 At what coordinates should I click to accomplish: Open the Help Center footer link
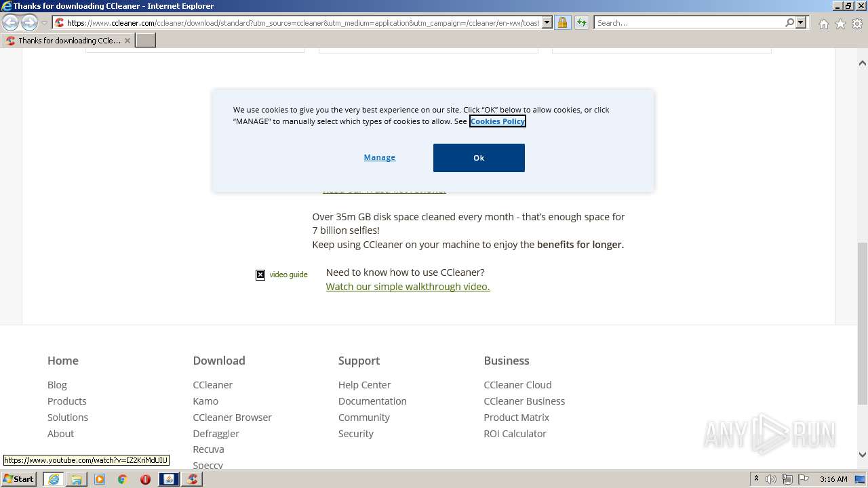[x=364, y=385]
